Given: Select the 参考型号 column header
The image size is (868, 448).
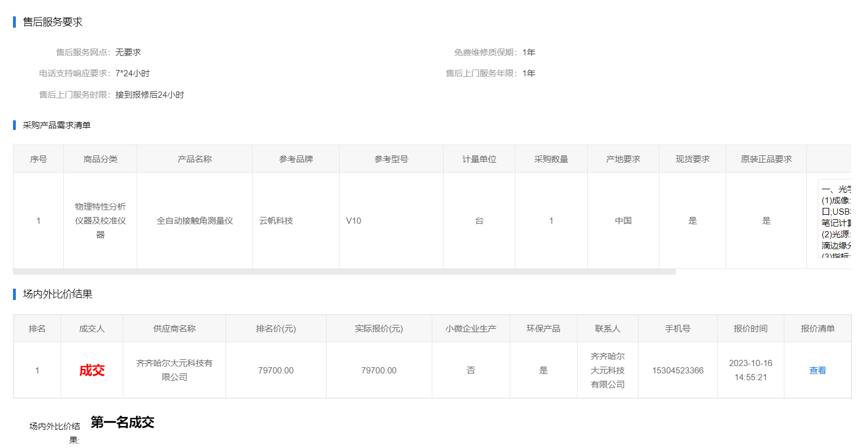Looking at the screenshot, I should [x=391, y=159].
